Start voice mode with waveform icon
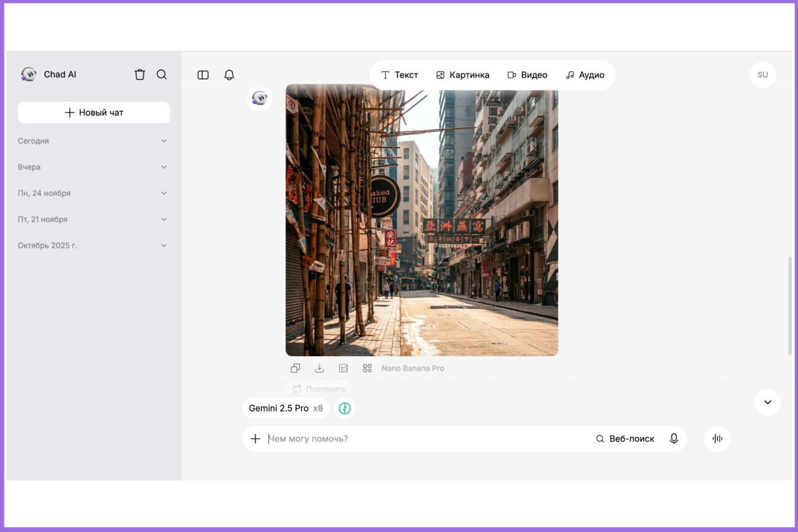The height and width of the screenshot is (532, 798). pos(717,439)
